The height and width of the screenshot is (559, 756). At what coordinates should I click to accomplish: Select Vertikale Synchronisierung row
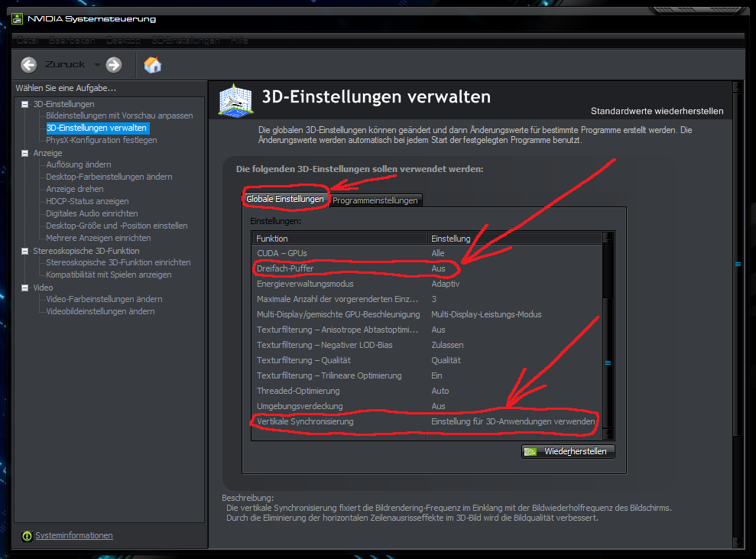point(427,421)
